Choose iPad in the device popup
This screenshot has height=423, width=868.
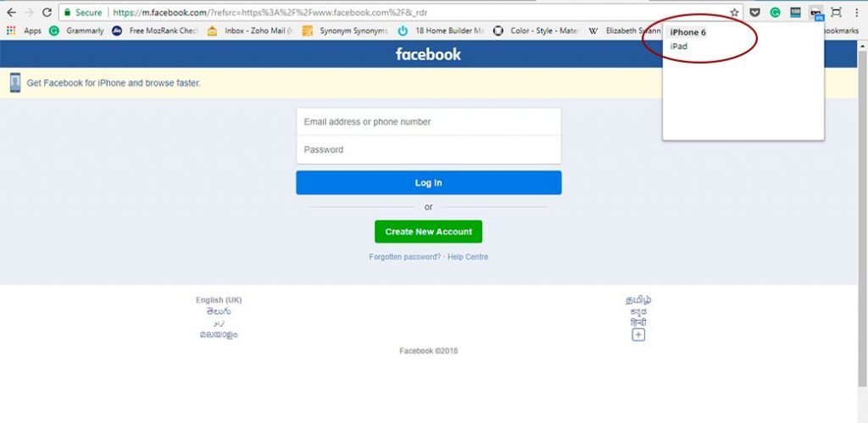(679, 47)
